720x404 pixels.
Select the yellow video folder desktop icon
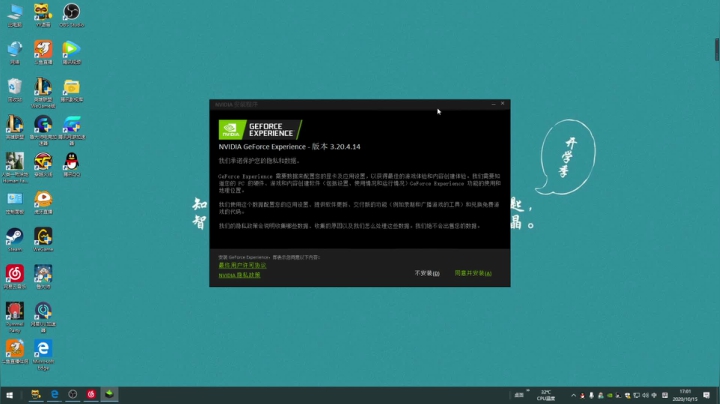coord(72,90)
